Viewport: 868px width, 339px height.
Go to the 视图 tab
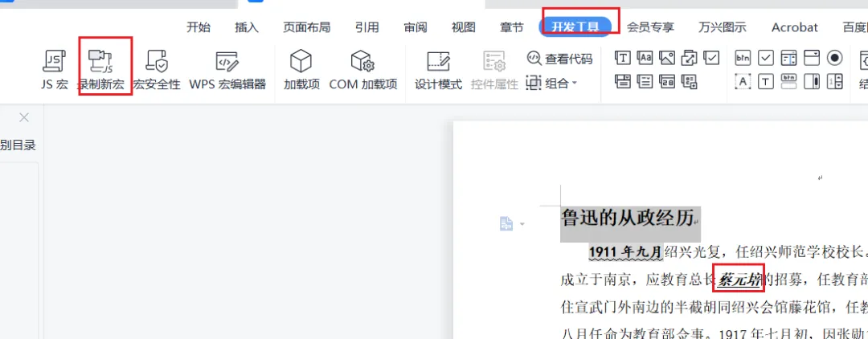[464, 27]
